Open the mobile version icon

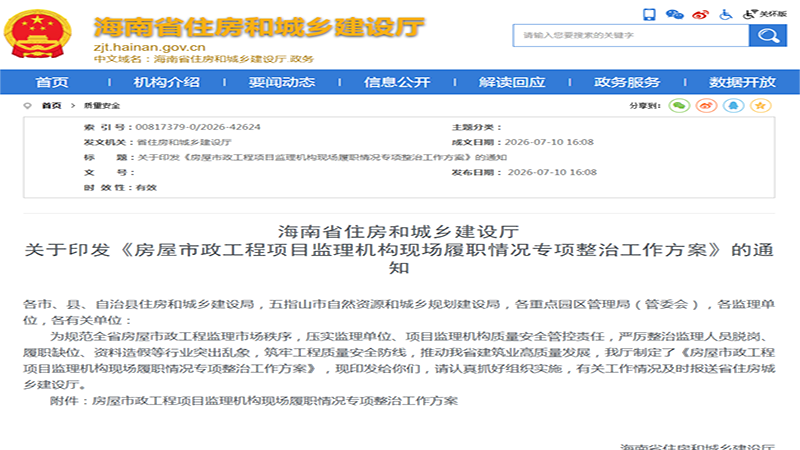point(649,14)
